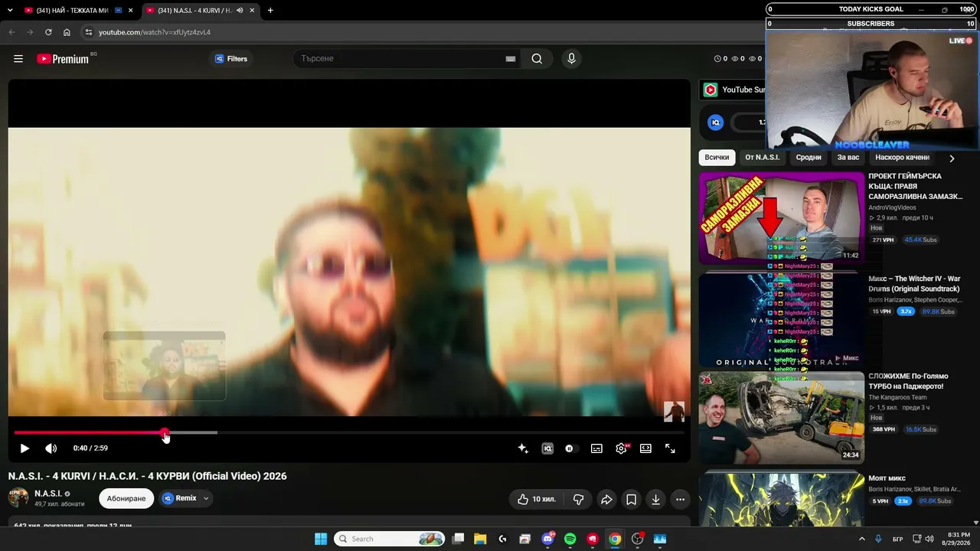The height and width of the screenshot is (551, 980).
Task: Open more actions three-dot menu
Action: click(x=680, y=500)
